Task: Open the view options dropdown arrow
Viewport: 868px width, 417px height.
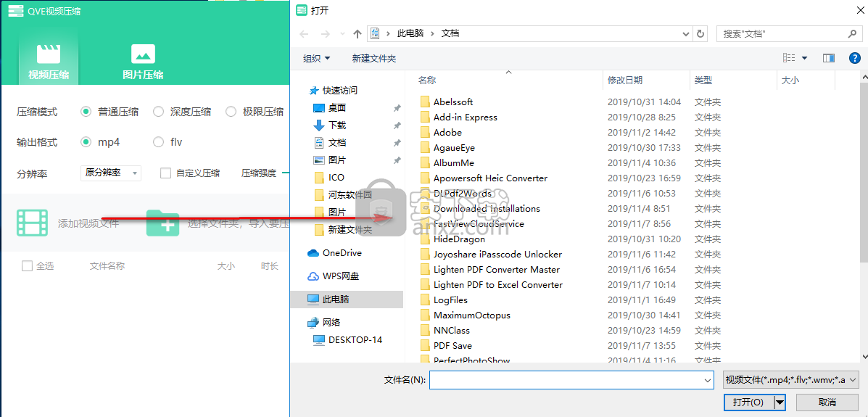Action: (x=804, y=58)
